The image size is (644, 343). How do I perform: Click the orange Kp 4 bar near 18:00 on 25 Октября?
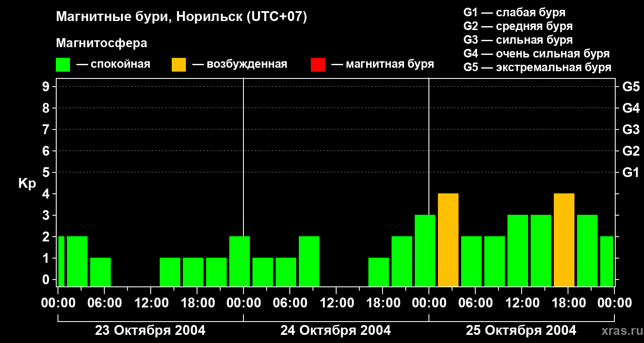(x=564, y=240)
